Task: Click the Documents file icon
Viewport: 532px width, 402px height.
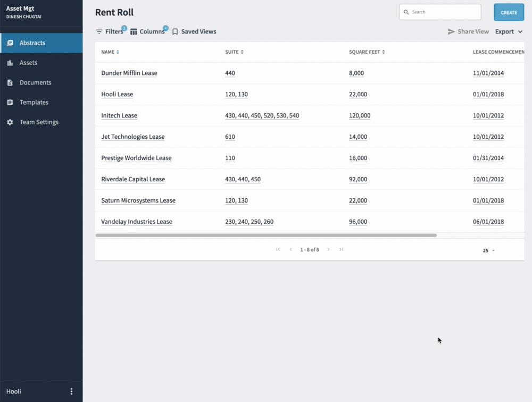Action: pos(10,82)
